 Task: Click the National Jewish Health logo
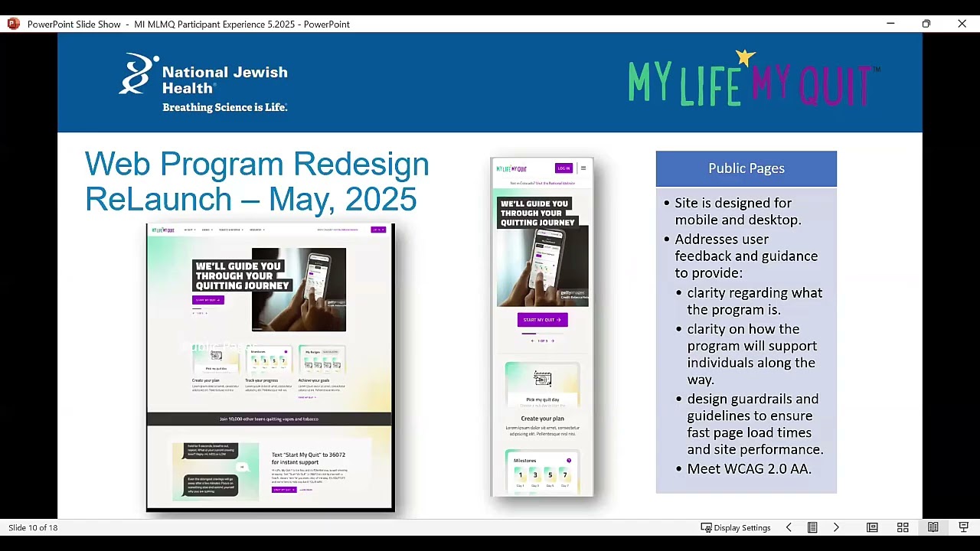(203, 83)
